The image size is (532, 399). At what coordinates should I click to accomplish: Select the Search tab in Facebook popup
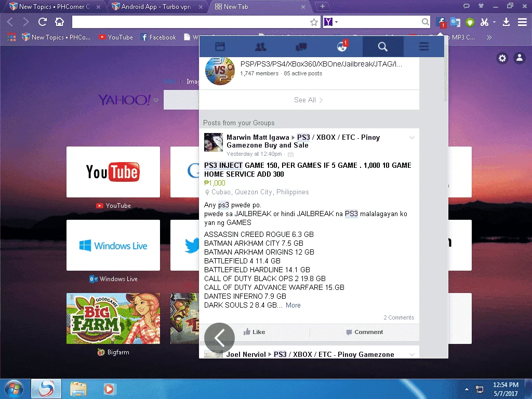(x=383, y=46)
